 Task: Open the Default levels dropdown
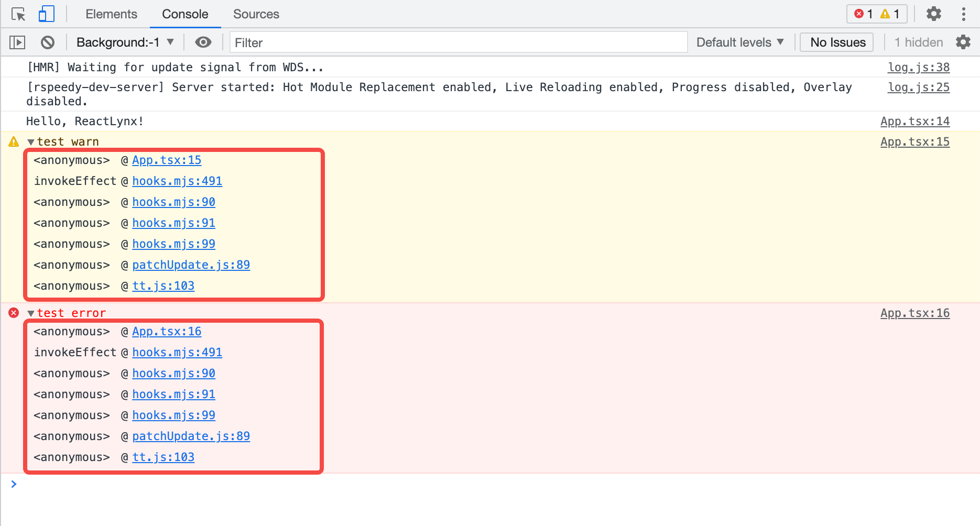740,42
